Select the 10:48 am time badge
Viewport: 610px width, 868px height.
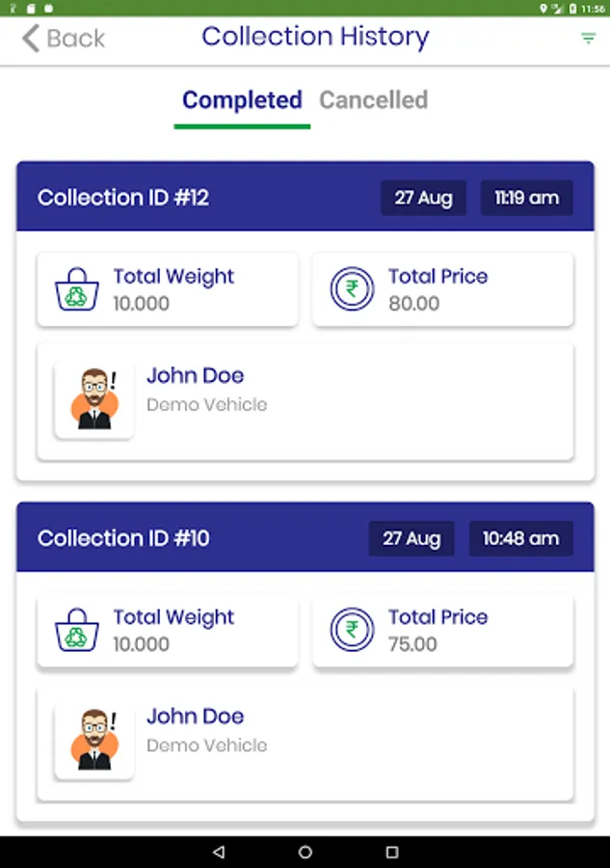pyautogui.click(x=521, y=538)
